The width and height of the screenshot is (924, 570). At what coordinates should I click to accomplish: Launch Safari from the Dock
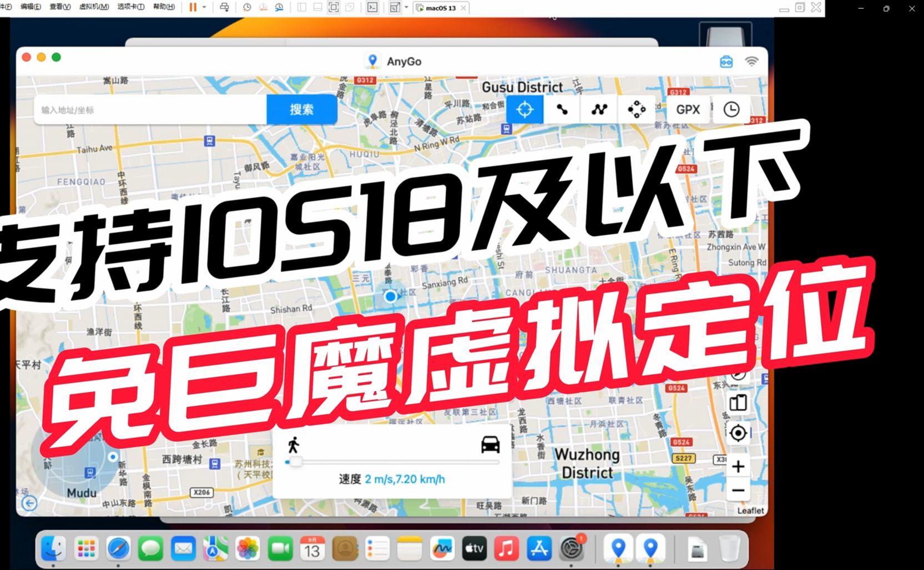118,549
